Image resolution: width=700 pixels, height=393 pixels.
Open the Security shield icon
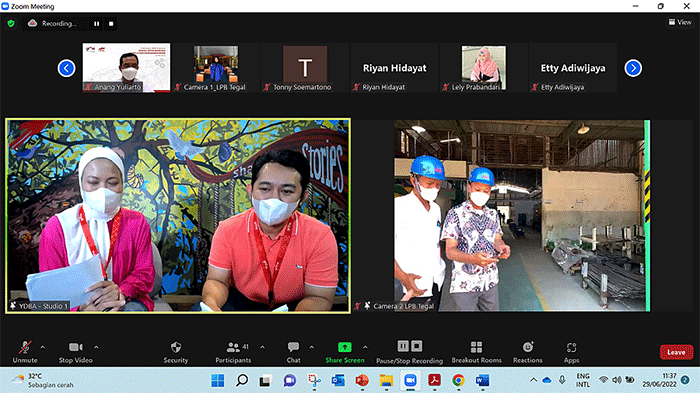point(176,347)
